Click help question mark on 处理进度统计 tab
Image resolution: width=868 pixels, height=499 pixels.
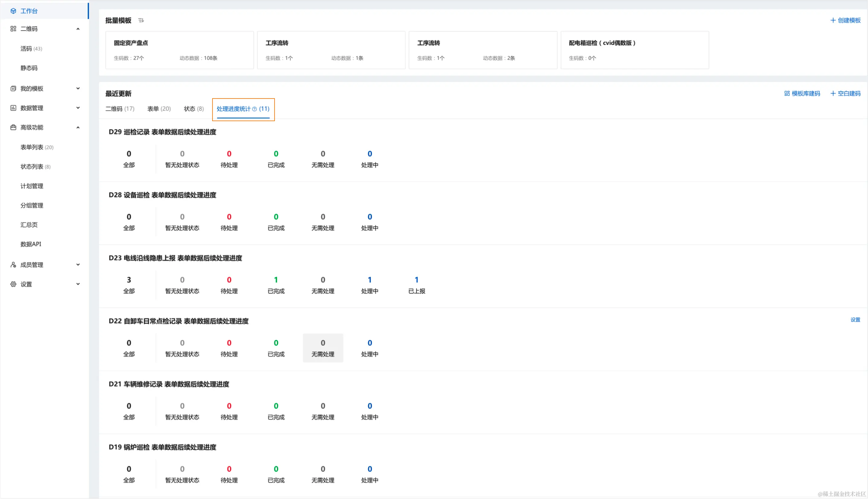coord(255,109)
